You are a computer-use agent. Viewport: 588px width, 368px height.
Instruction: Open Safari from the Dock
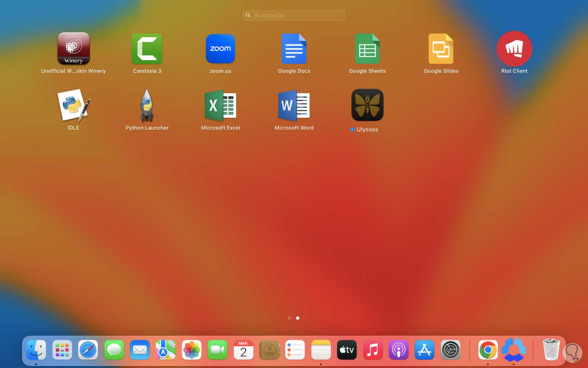point(88,350)
